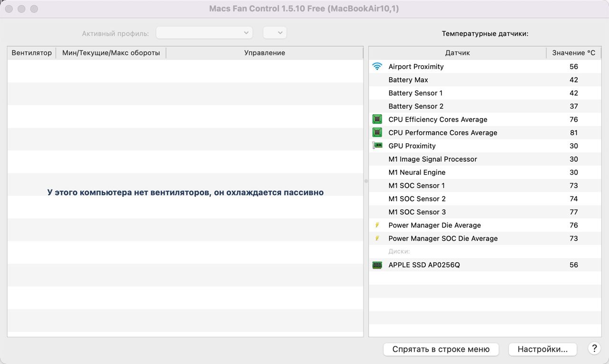Screen dimensions: 609x364
Task: Click the splitter handle between fan and sensor panels
Action: 366,181
